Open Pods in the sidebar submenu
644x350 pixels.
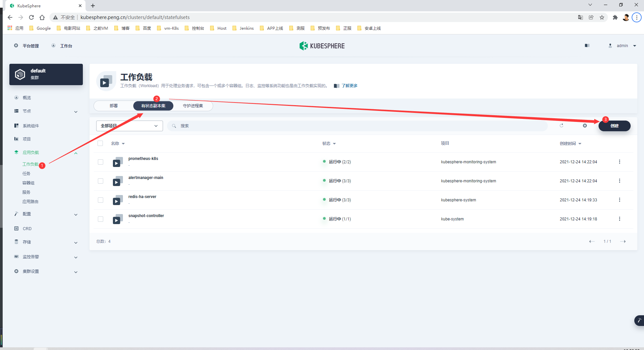click(x=28, y=183)
